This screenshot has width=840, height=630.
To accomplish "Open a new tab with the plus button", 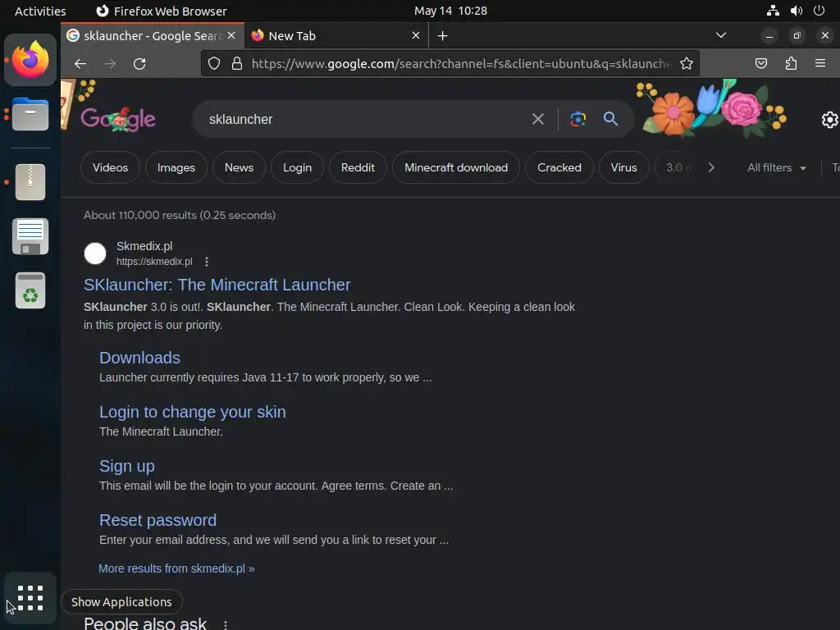I will [442, 36].
